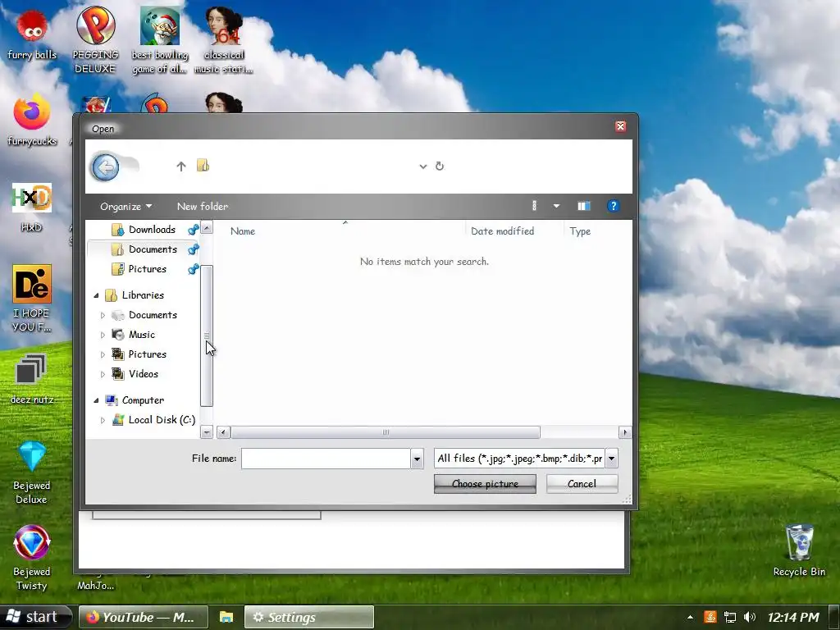This screenshot has width=840, height=630.
Task: Click navigation pane scroll up arrow
Action: [206, 228]
